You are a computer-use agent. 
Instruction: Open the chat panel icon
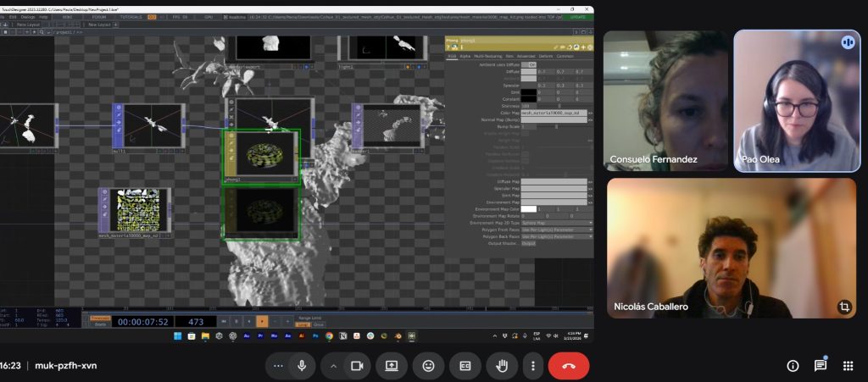click(x=821, y=366)
